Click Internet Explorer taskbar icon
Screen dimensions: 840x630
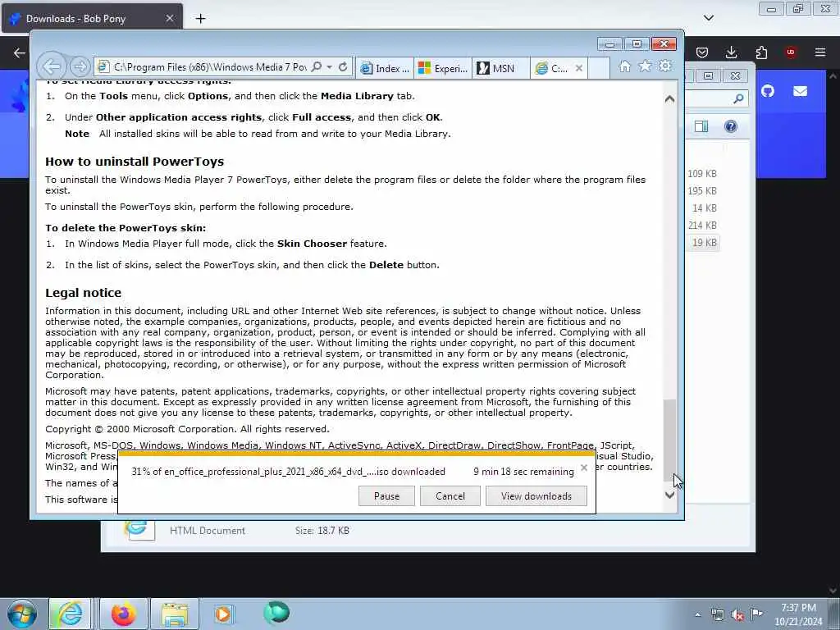click(71, 614)
